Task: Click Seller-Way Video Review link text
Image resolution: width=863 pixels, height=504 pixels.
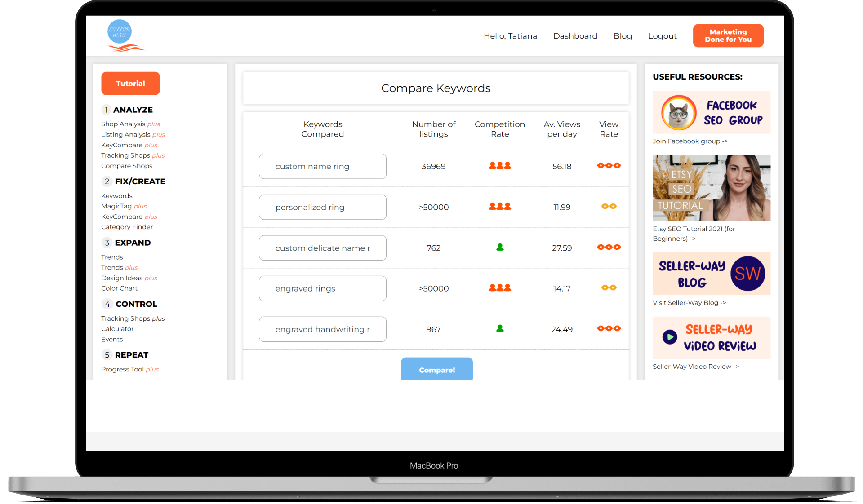Action: tap(696, 367)
